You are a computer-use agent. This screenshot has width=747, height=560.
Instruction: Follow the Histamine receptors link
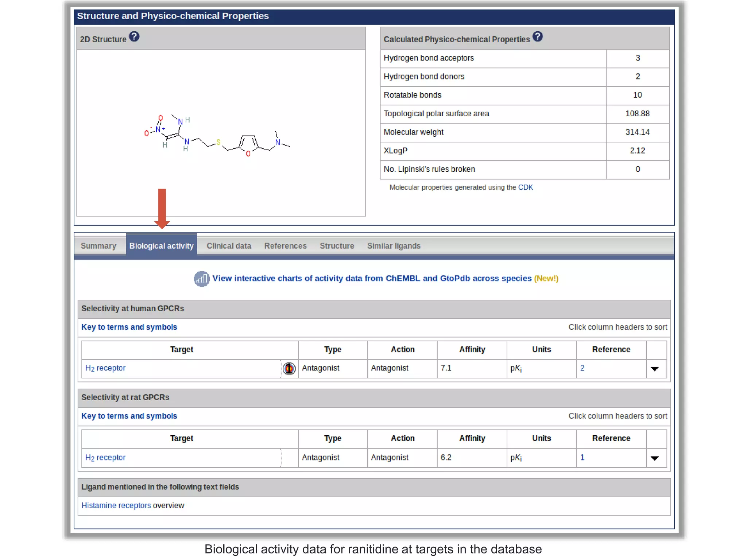click(116, 505)
